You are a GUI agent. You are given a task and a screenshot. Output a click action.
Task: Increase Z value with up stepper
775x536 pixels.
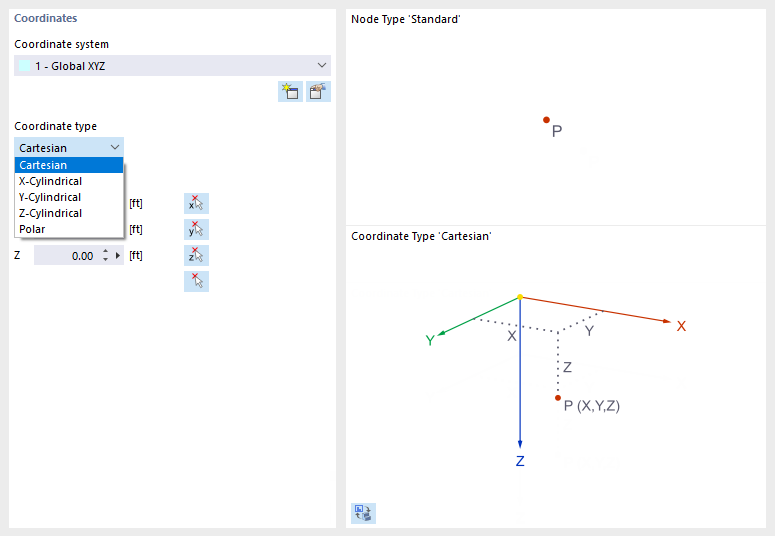tap(105, 252)
